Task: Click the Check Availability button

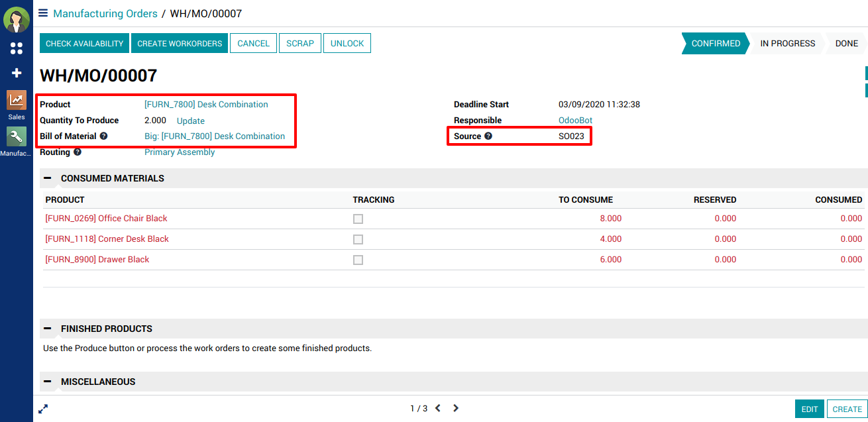Action: tap(85, 44)
